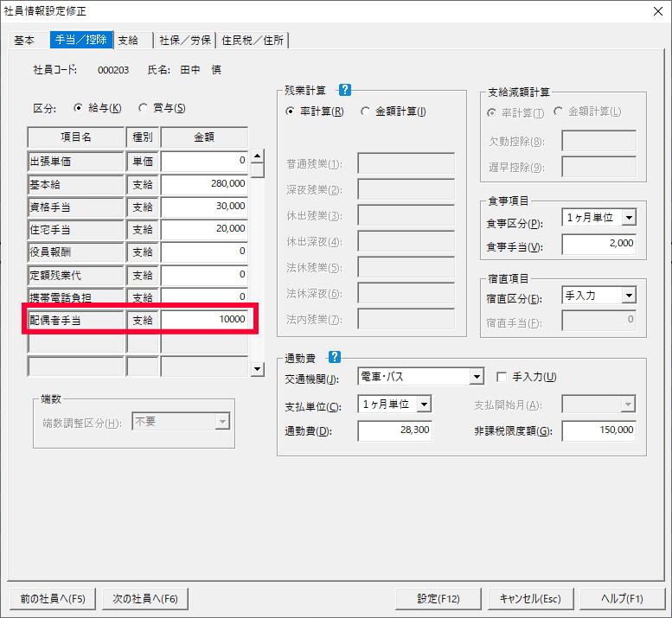Viewport: 672px width, 618px height.
Task: Open the 社保／労保 tab
Action: tap(185, 40)
